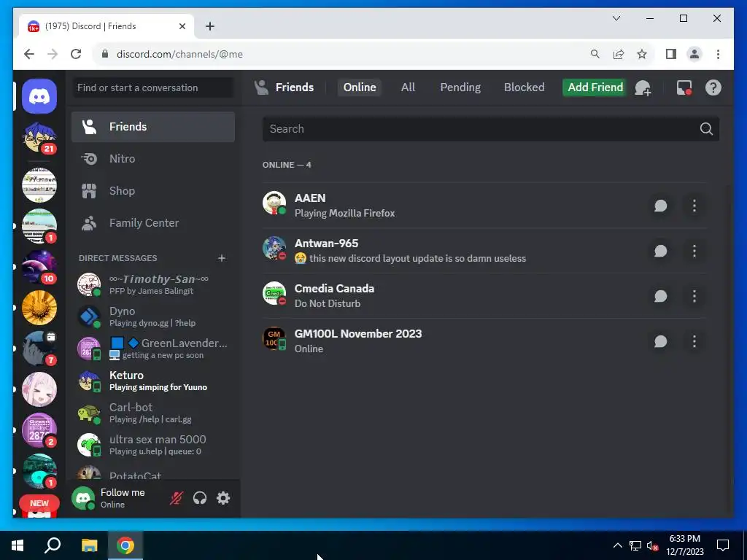Open More options for Cmedia Canada
747x560 pixels.
pyautogui.click(x=694, y=296)
